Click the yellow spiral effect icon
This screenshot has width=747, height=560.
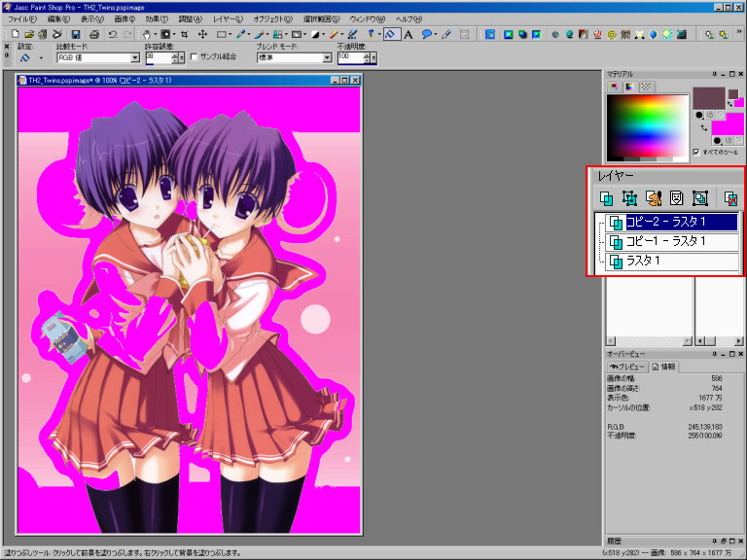(x=612, y=34)
